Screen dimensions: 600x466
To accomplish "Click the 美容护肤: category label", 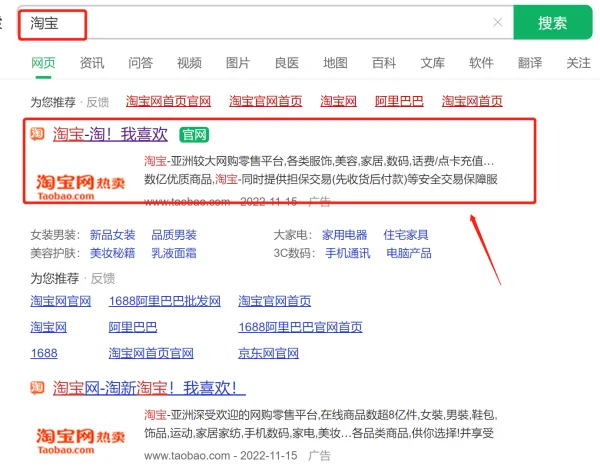I will [x=55, y=253].
